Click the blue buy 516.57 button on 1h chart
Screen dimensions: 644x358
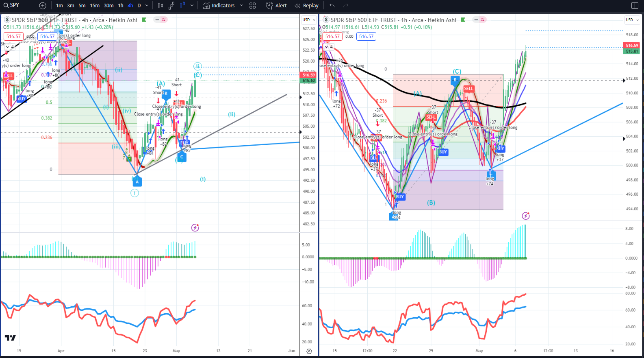[x=366, y=37]
